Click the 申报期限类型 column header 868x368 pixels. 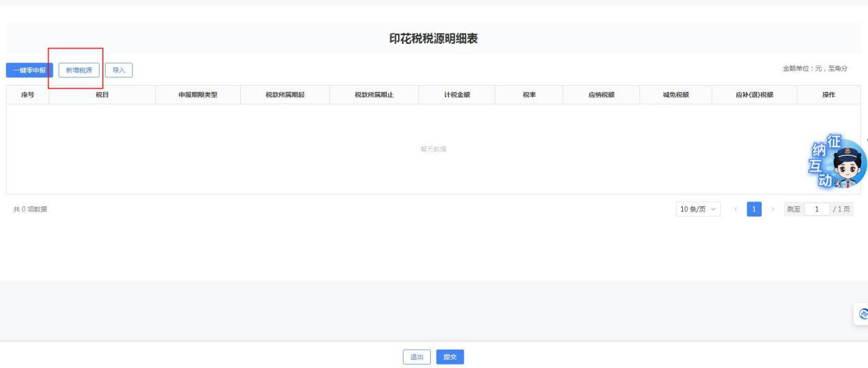tap(198, 95)
